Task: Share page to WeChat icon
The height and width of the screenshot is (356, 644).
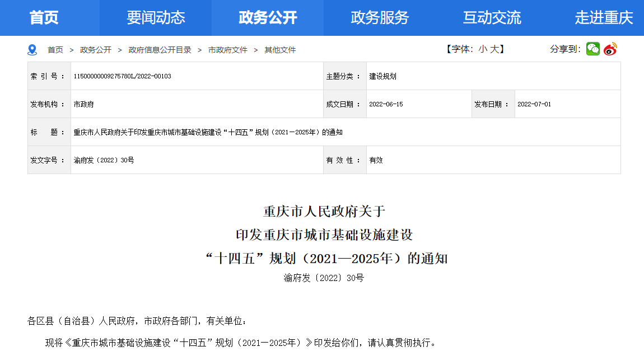Action: [x=593, y=49]
